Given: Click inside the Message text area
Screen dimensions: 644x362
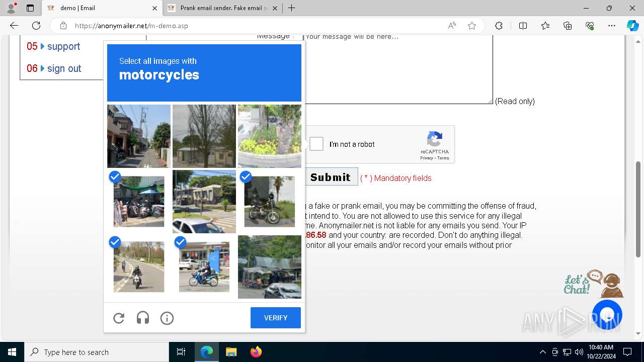Looking at the screenshot, I should pos(398,68).
